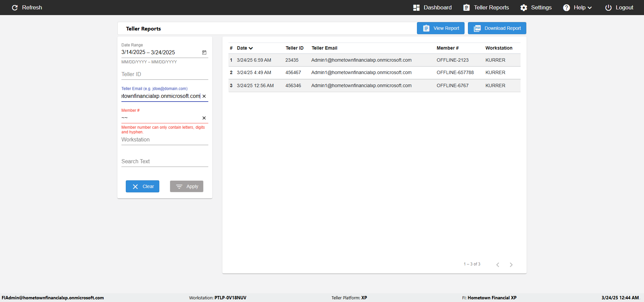The image size is (644, 302).
Task: Go to previous page of results
Action: click(498, 265)
